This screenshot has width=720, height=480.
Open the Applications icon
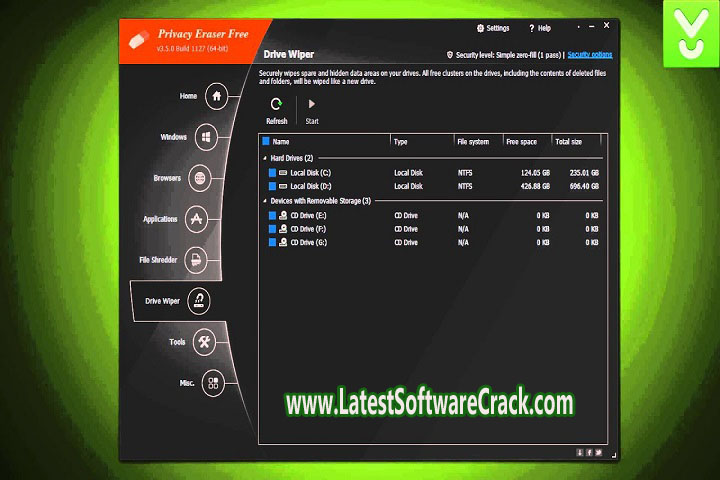(x=197, y=219)
